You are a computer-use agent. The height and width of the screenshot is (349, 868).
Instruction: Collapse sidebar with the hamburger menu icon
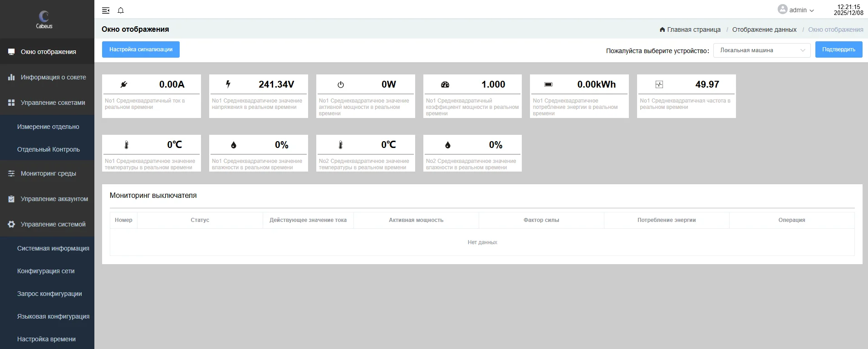[x=106, y=10]
